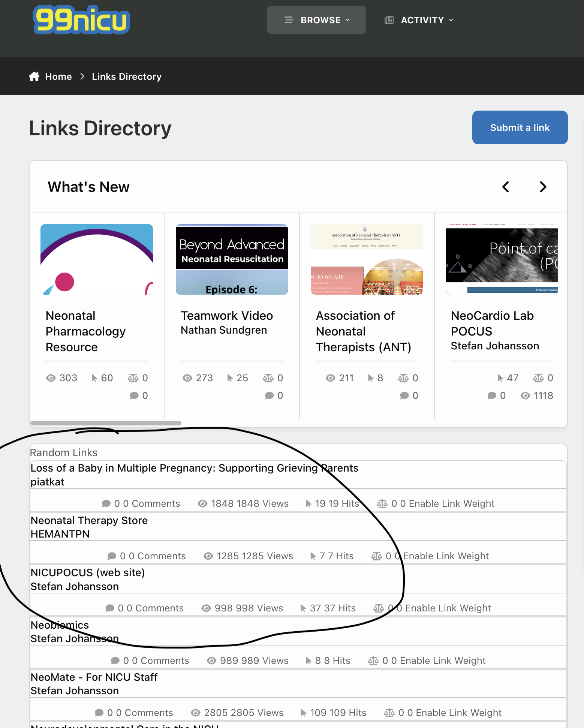Open Teamwork Video title link
Viewport: 584px width, 728px height.
click(227, 316)
